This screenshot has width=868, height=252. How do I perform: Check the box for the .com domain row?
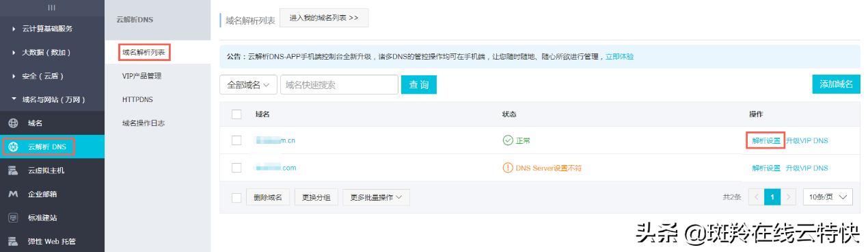click(237, 168)
